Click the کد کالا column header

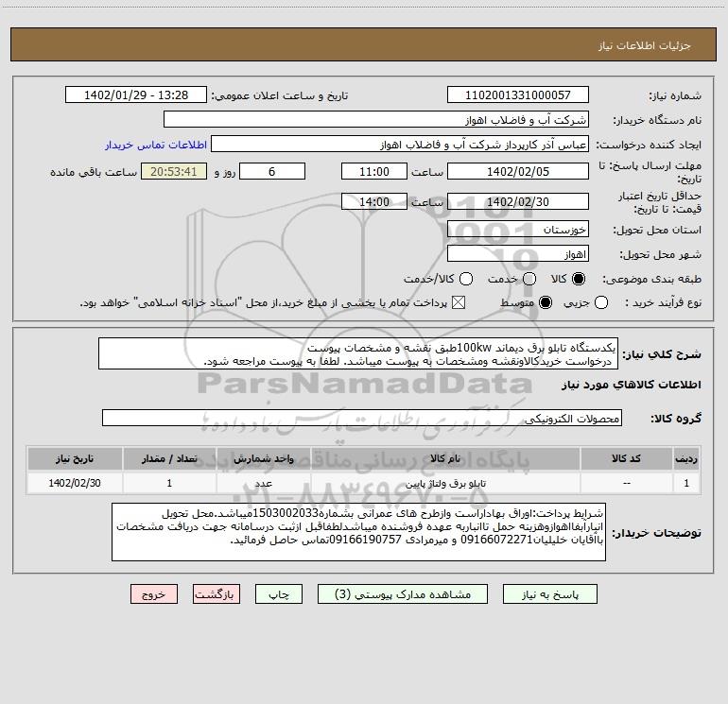coord(626,459)
